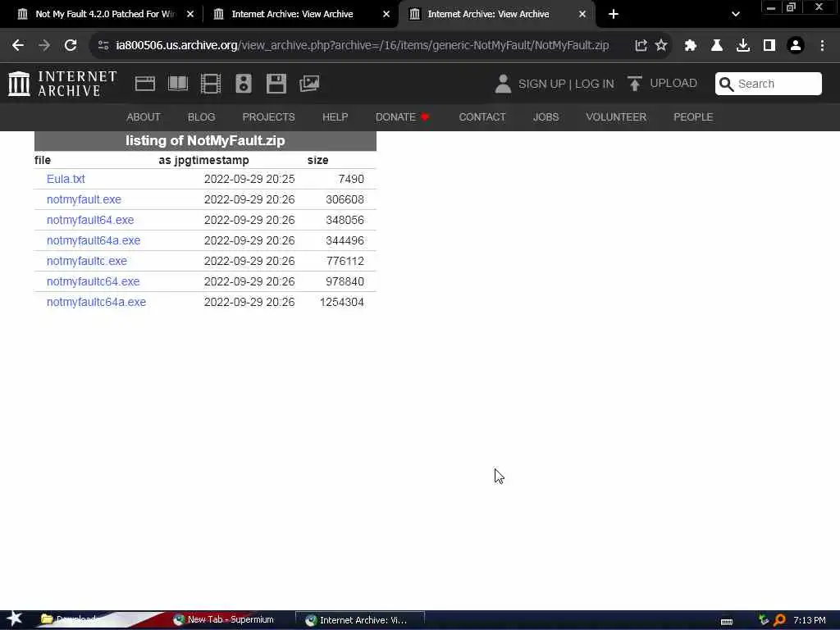Screen dimensions: 840x630
Task: Click the orange magnifier tray icon
Action: point(779,620)
